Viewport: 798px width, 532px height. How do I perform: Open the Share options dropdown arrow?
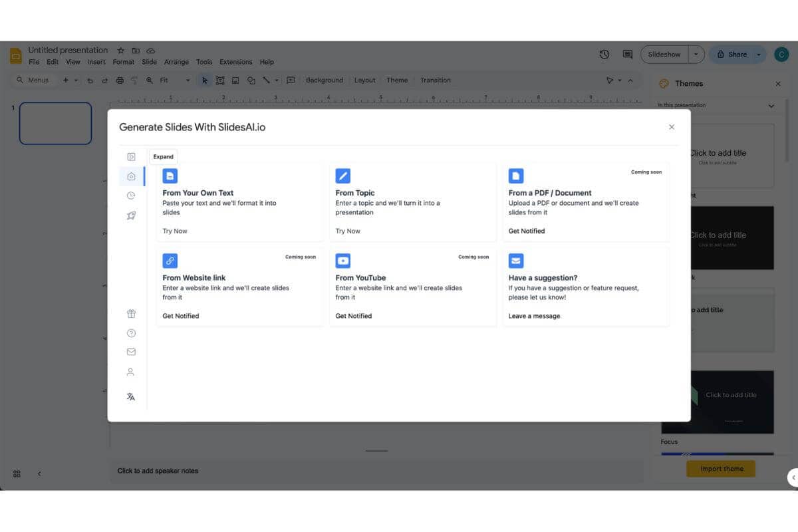(x=759, y=55)
